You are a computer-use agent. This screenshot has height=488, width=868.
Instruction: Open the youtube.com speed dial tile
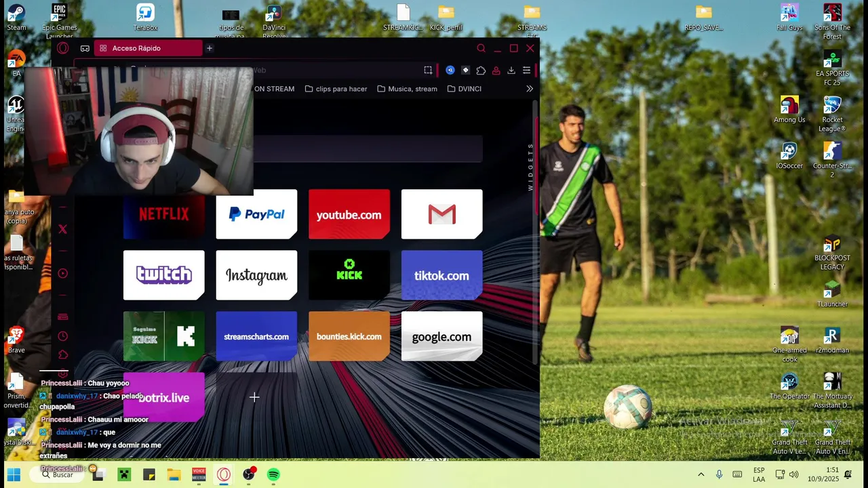pyautogui.click(x=349, y=214)
